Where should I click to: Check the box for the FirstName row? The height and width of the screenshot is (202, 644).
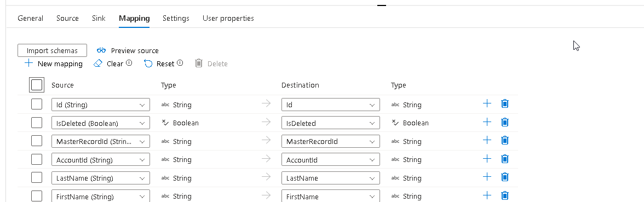point(37,196)
